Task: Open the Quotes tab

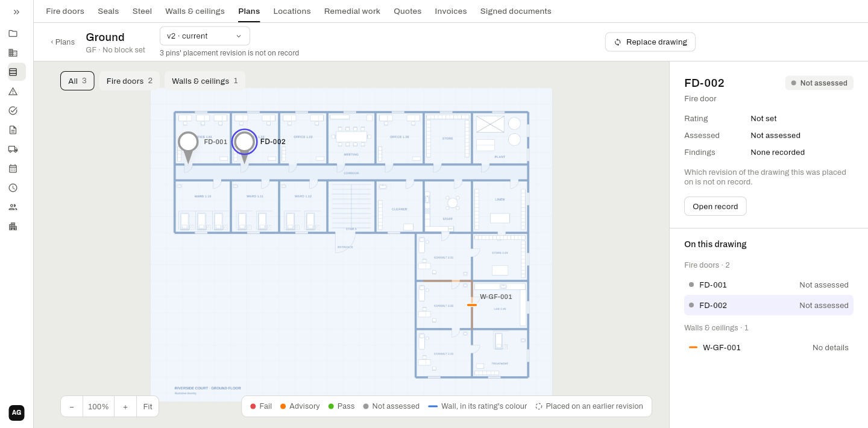Action: pyautogui.click(x=407, y=11)
